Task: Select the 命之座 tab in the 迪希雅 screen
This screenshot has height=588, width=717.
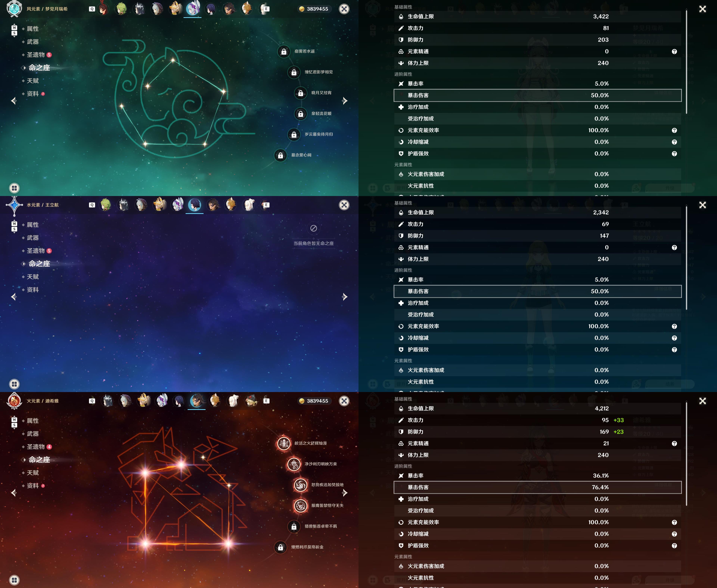Action: pyautogui.click(x=39, y=460)
